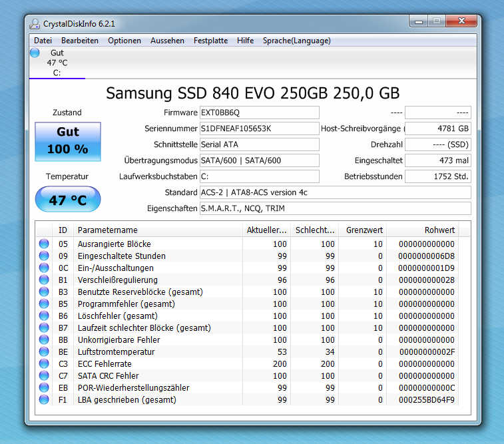Select the SATA CRC Fehler parameter name
The image size is (504, 444).
click(108, 376)
